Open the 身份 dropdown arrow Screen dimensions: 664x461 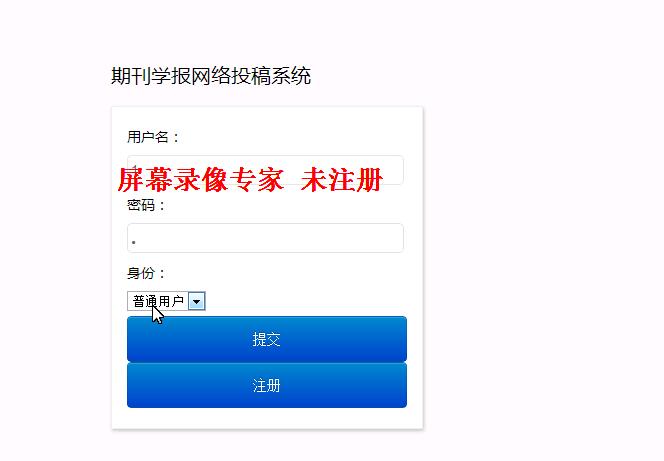point(196,301)
